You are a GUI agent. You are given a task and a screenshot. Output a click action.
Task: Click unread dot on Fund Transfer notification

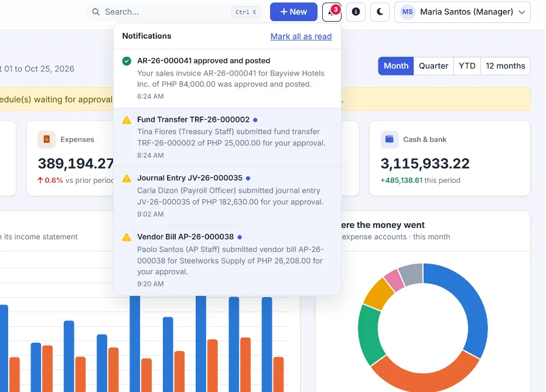(x=255, y=120)
